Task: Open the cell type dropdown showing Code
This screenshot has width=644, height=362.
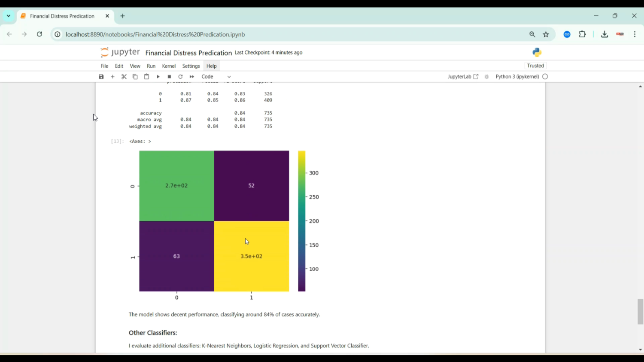Action: pos(216,77)
